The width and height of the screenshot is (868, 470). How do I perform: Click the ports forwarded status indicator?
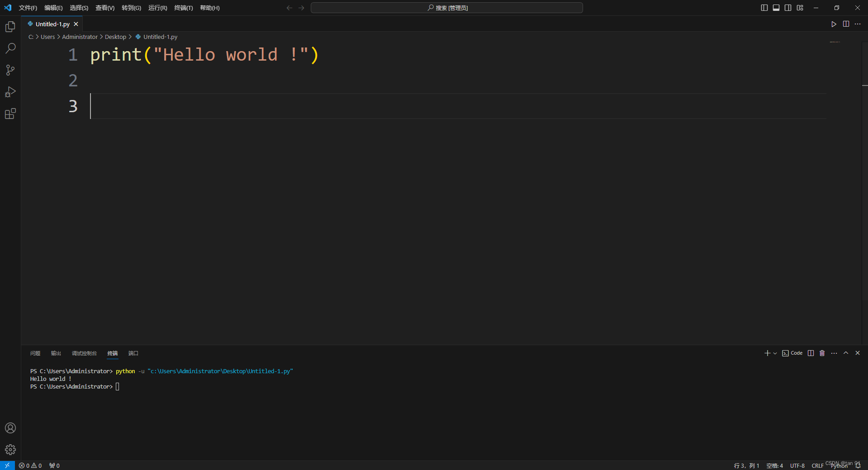click(x=54, y=465)
